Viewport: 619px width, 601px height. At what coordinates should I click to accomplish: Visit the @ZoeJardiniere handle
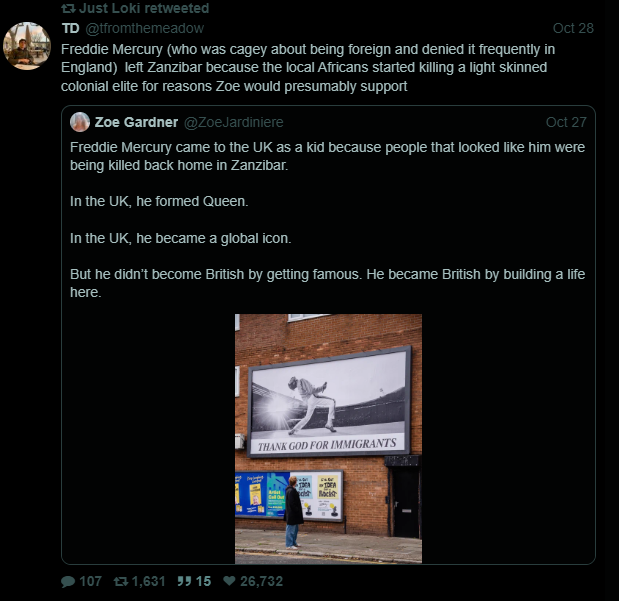tap(234, 122)
